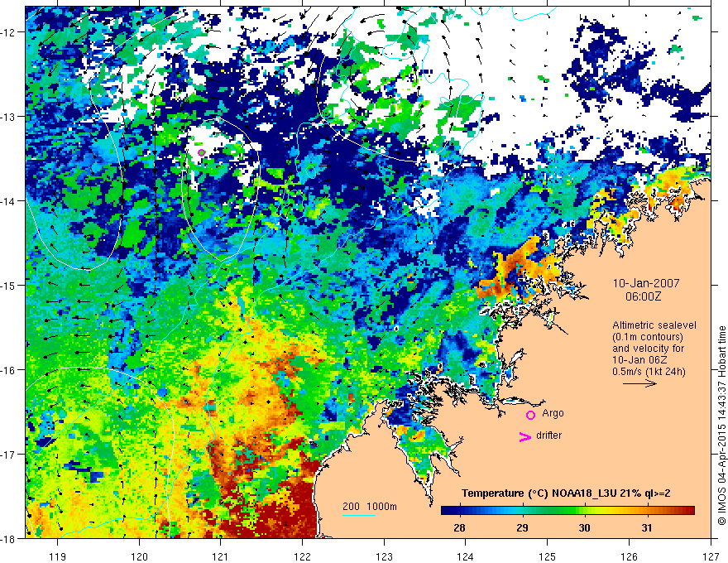Click latitude axis label -12
The height and width of the screenshot is (563, 728).
point(9,32)
